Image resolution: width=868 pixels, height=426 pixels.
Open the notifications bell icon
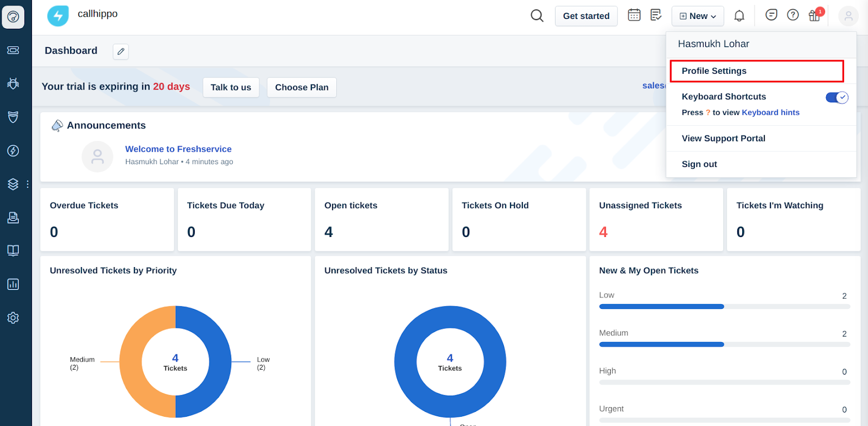tap(739, 16)
